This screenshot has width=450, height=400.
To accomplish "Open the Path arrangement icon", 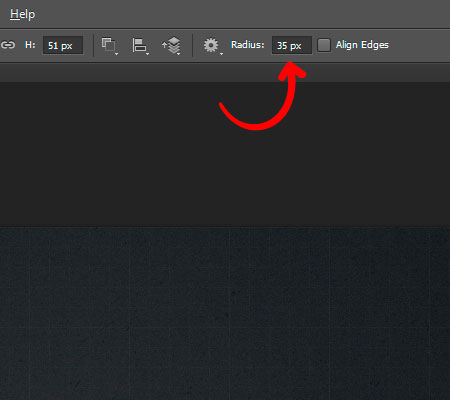I will tap(171, 45).
